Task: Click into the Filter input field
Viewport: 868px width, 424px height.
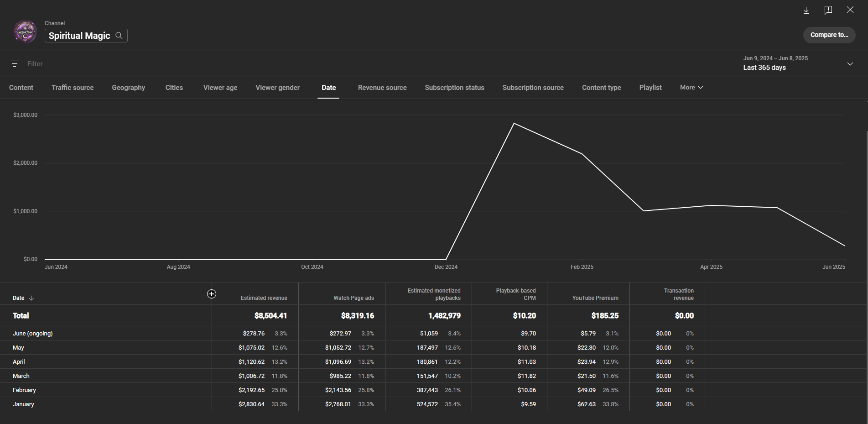Action: [379, 64]
